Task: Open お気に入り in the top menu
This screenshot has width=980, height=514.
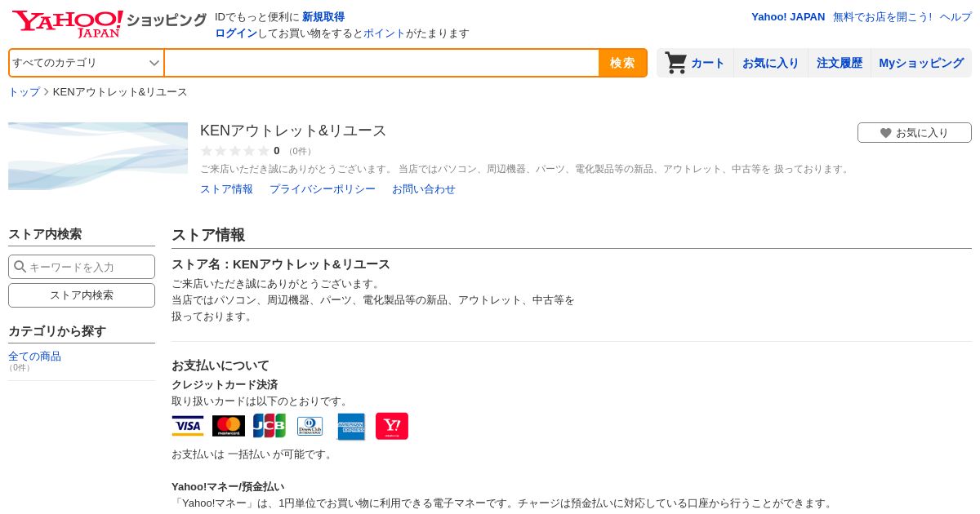Action: pyautogui.click(x=770, y=63)
